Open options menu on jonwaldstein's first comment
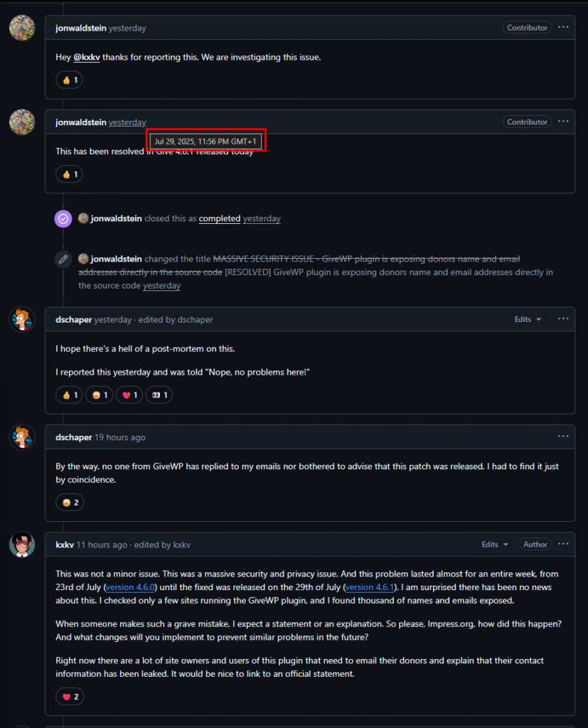The image size is (588, 728). (x=563, y=28)
